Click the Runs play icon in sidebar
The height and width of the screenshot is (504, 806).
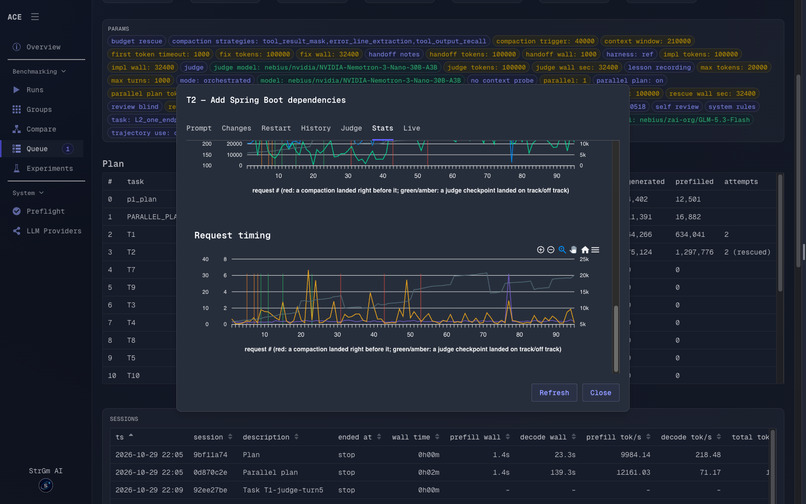point(16,89)
